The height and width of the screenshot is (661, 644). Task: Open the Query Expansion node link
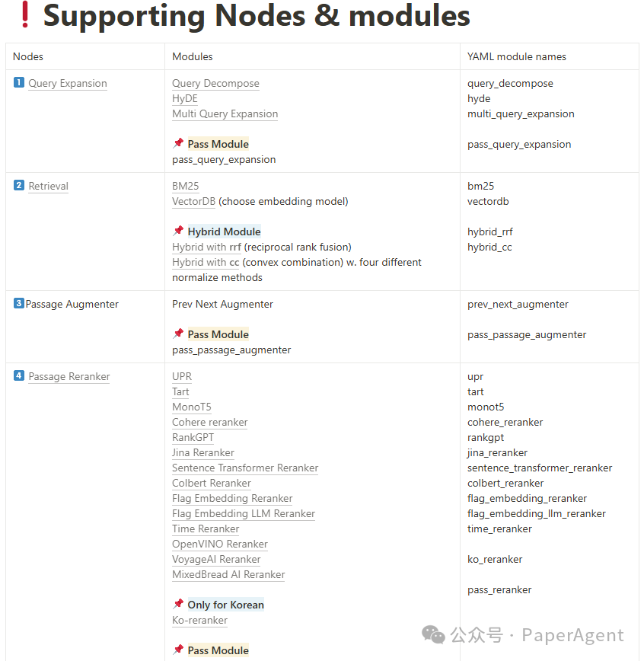(x=68, y=84)
